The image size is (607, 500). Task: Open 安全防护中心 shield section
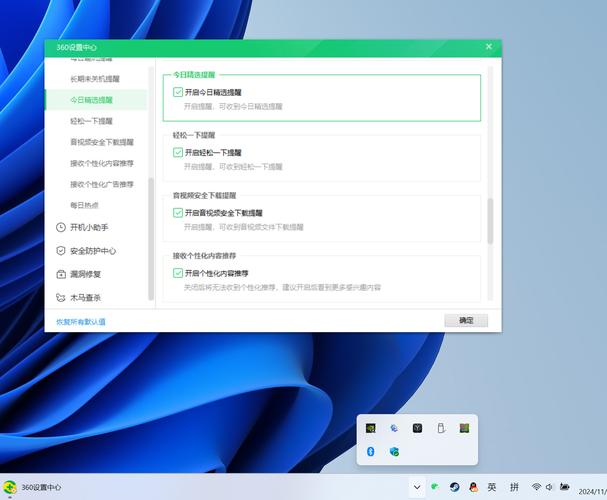point(92,251)
